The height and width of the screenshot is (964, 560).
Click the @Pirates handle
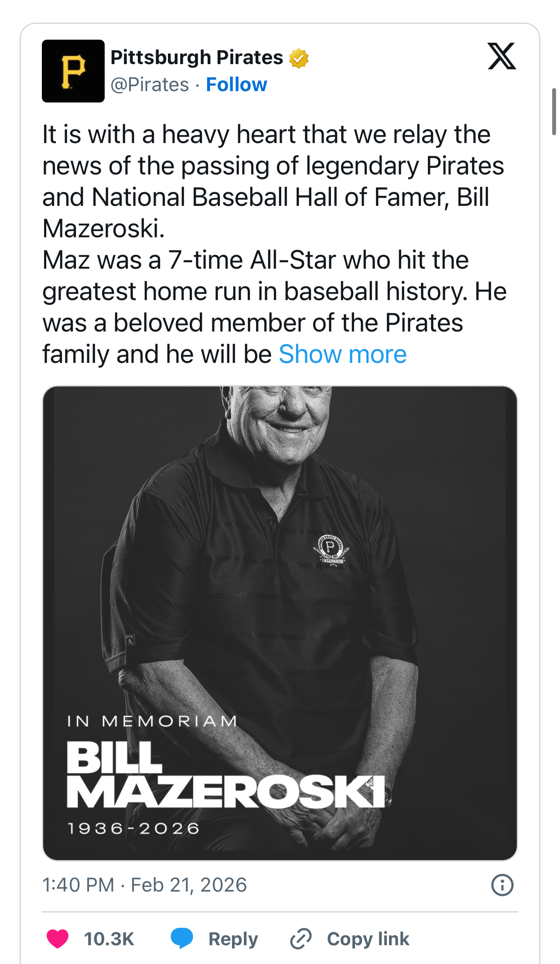[150, 85]
